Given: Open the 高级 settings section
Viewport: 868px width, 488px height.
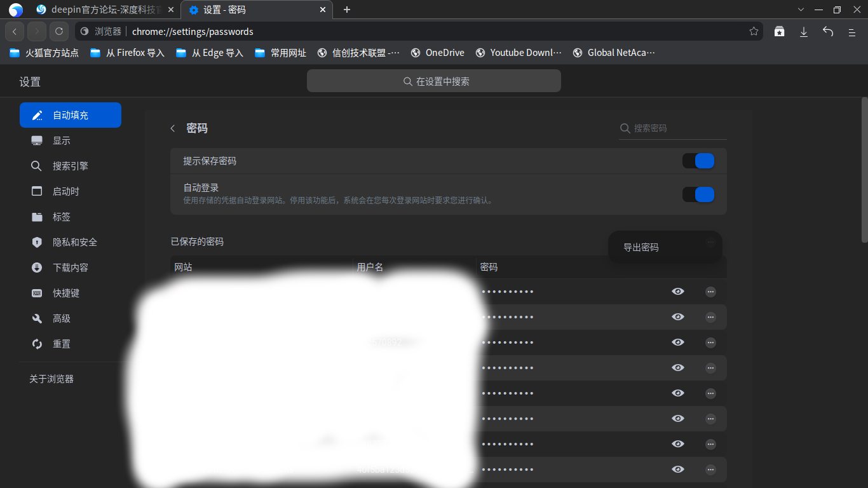Looking at the screenshot, I should click(62, 318).
